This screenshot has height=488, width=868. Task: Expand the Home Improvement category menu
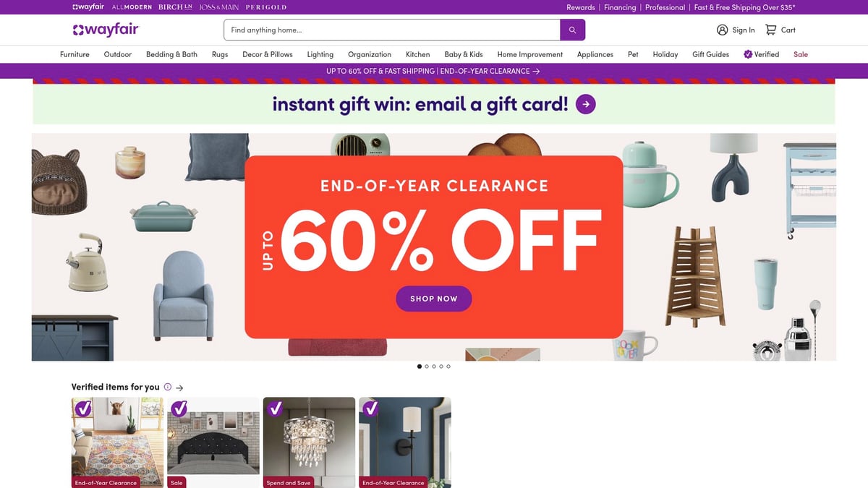coord(529,54)
